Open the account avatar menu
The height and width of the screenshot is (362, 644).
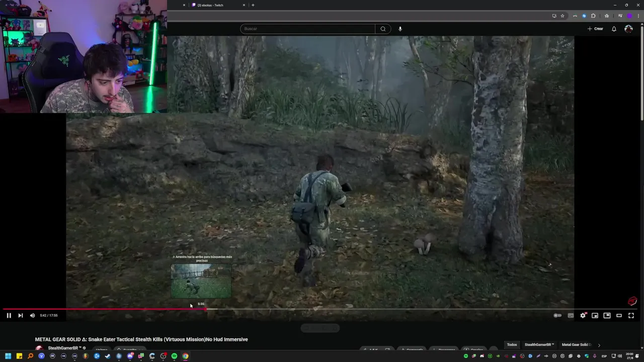click(x=628, y=29)
